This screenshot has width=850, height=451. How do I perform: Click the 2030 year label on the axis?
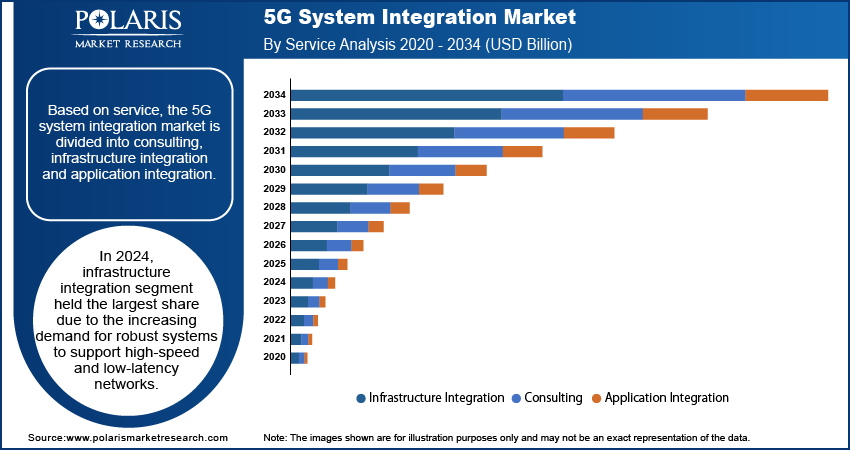tap(274, 170)
